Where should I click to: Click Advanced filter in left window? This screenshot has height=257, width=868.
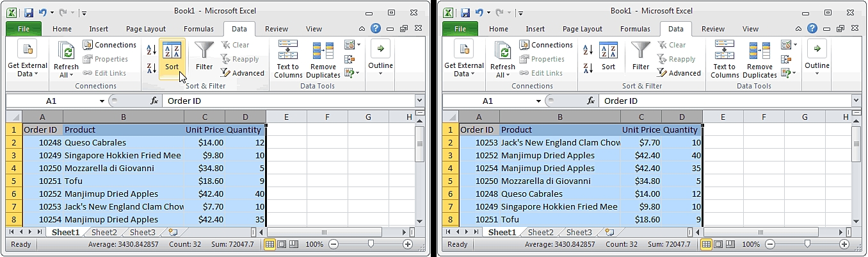pos(243,73)
